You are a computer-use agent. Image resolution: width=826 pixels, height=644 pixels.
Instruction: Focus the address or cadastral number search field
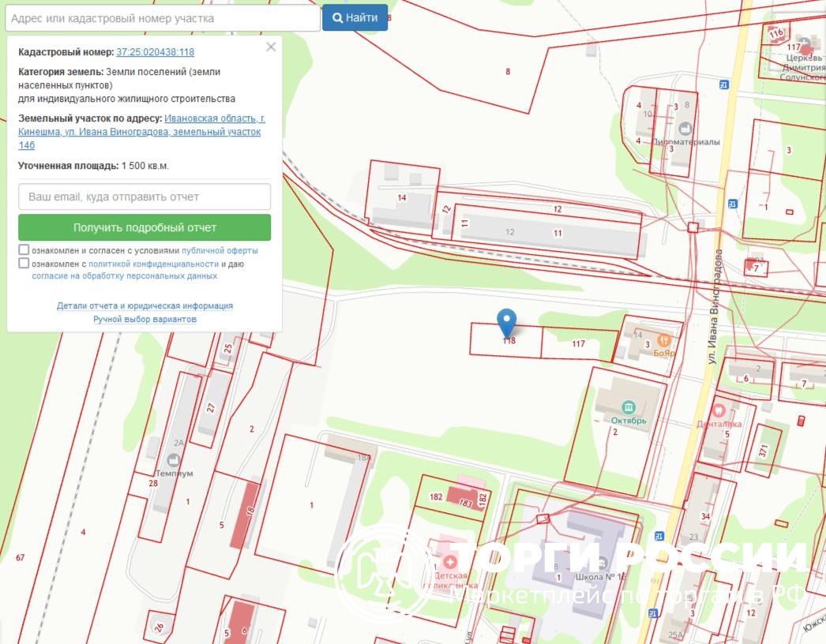162,18
